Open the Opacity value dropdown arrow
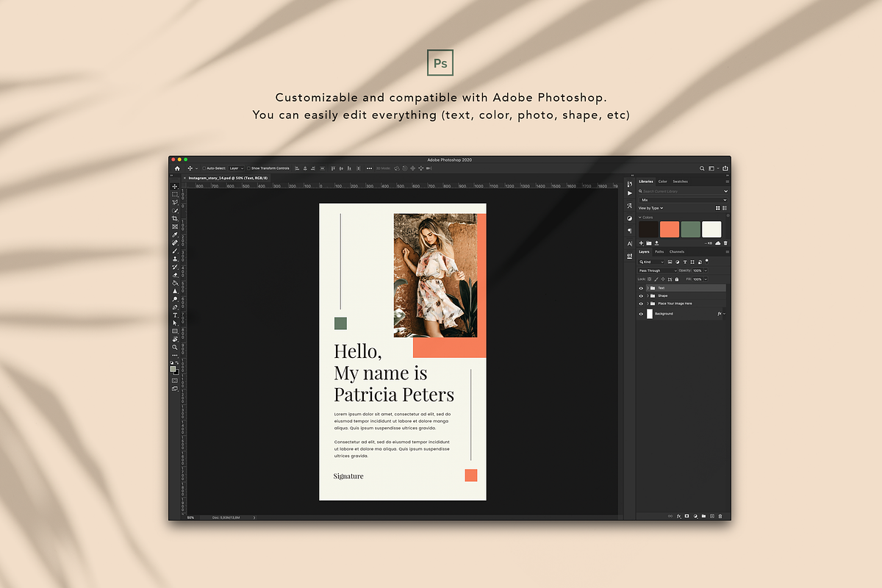882x588 pixels. click(706, 270)
